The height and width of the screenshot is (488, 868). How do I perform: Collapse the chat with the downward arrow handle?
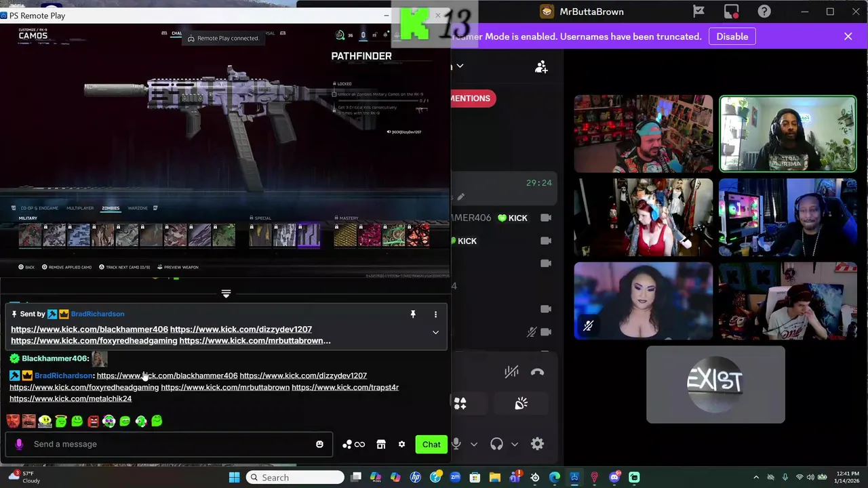pos(226,293)
